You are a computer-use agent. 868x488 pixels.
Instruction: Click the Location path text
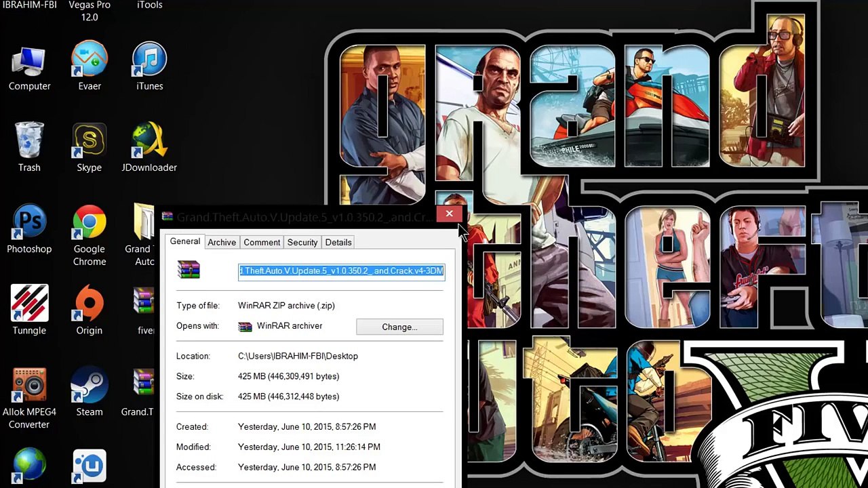(298, 356)
